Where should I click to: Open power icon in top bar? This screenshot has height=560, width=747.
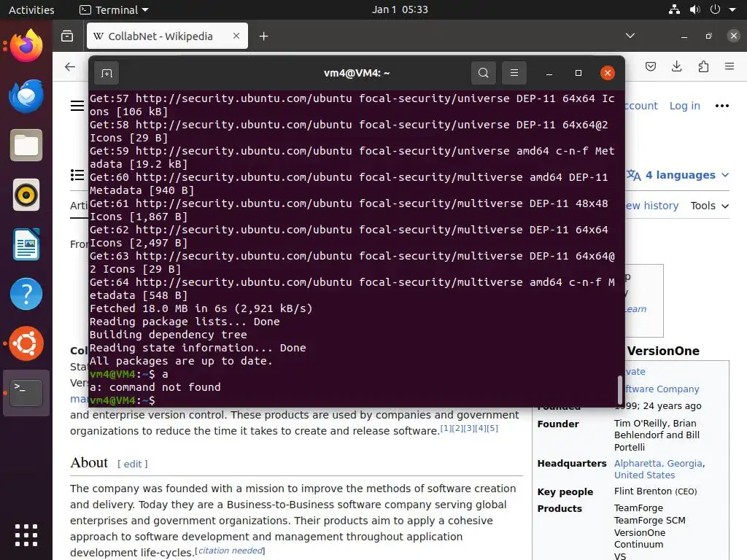point(715,9)
